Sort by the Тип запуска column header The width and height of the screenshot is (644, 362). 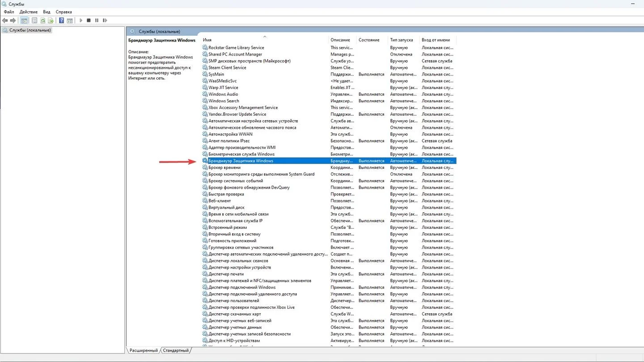pos(404,40)
